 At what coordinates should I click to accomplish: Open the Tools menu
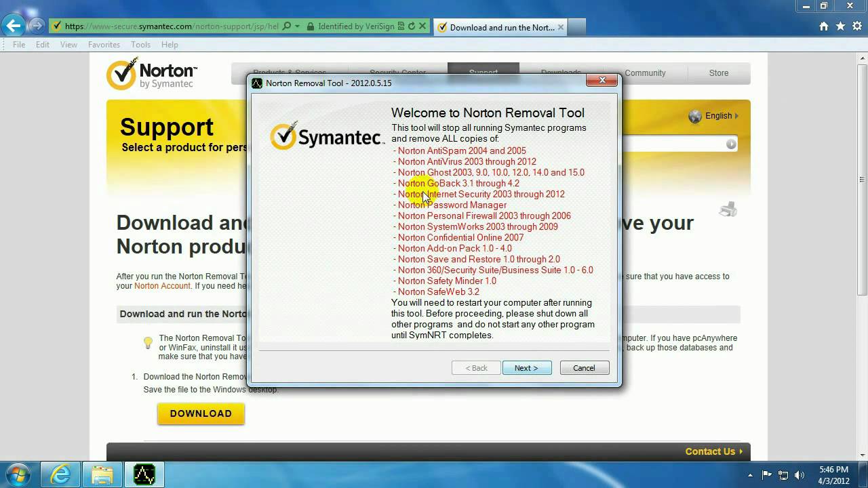(140, 45)
